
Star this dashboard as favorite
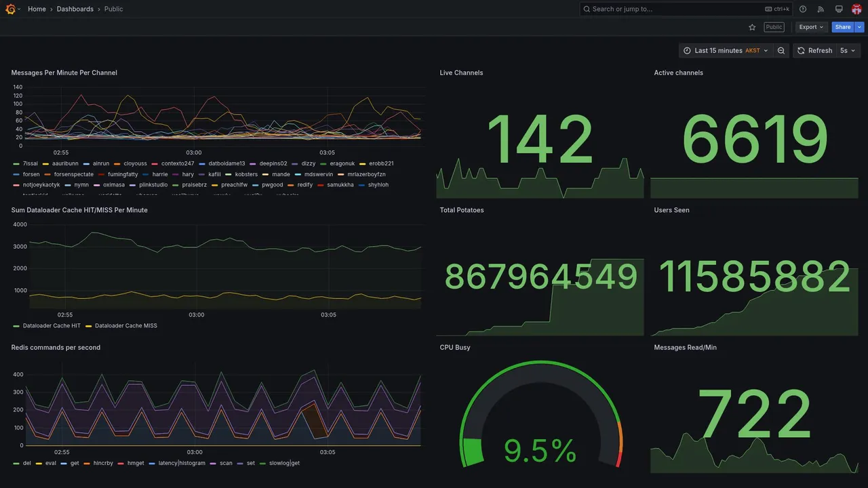point(752,27)
